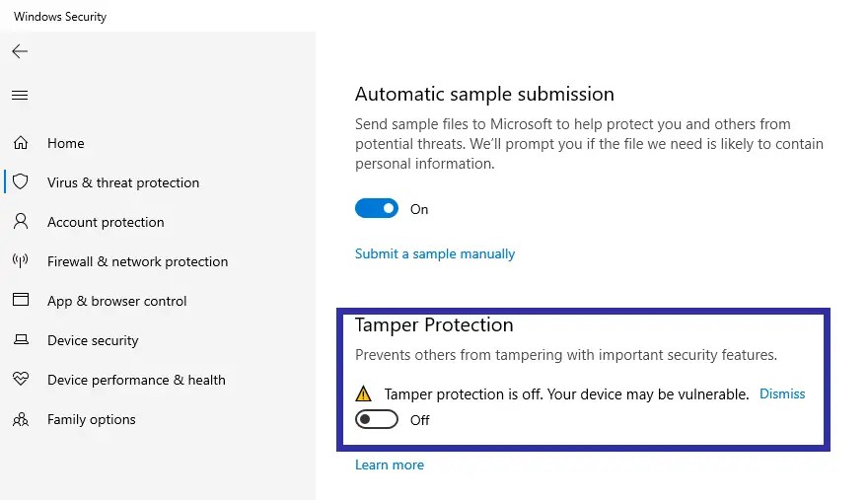The height and width of the screenshot is (500, 868).
Task: Select Family options in sidebar
Action: tap(91, 419)
